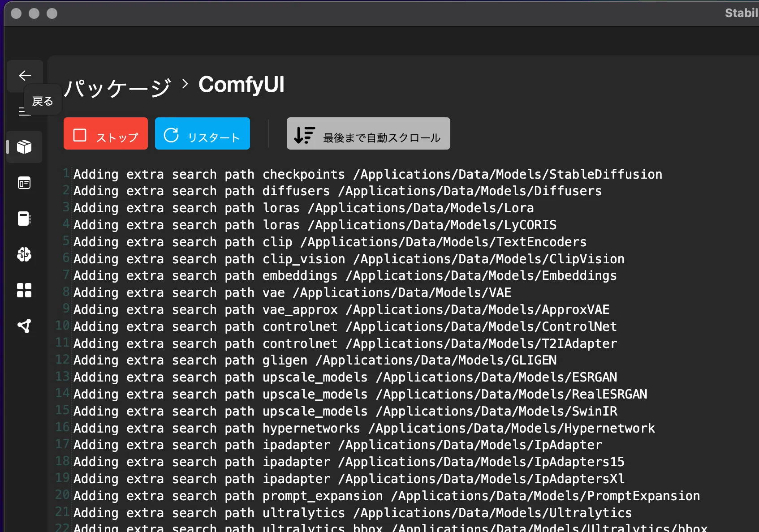The height and width of the screenshot is (532, 759).
Task: Click the vae_approx ApproxVAE log line
Action: (x=341, y=310)
